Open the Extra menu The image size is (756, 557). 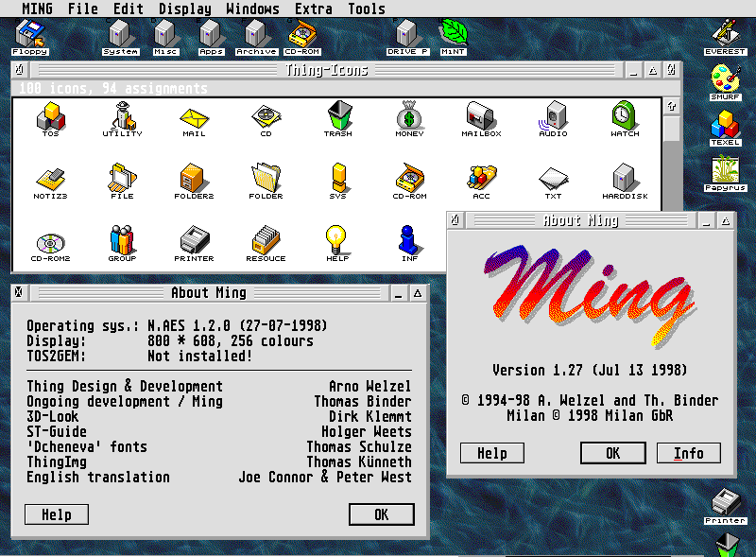click(314, 9)
